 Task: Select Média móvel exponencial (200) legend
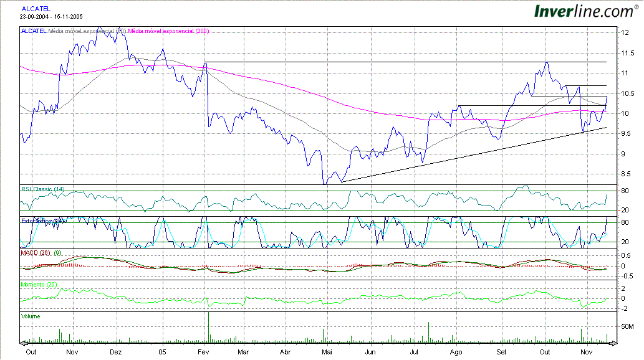click(x=168, y=31)
